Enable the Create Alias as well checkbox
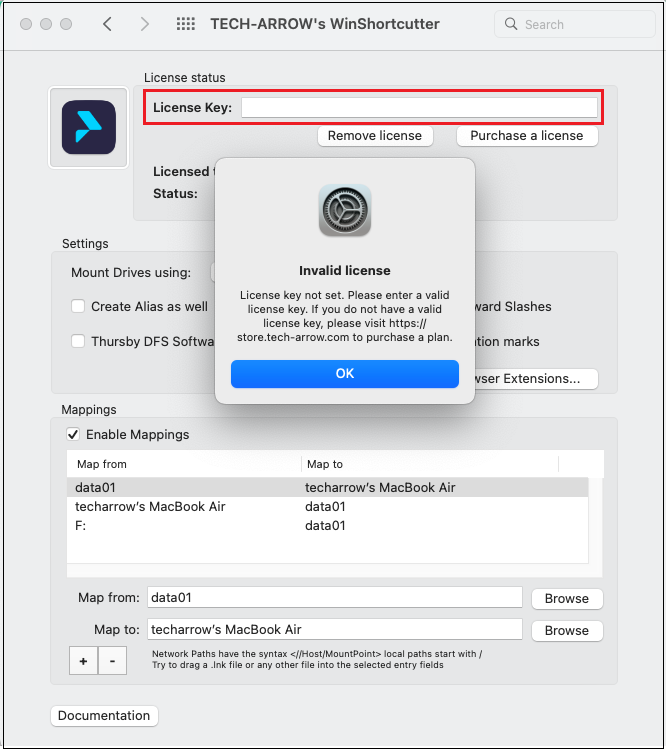The width and height of the screenshot is (666, 749). (x=78, y=307)
